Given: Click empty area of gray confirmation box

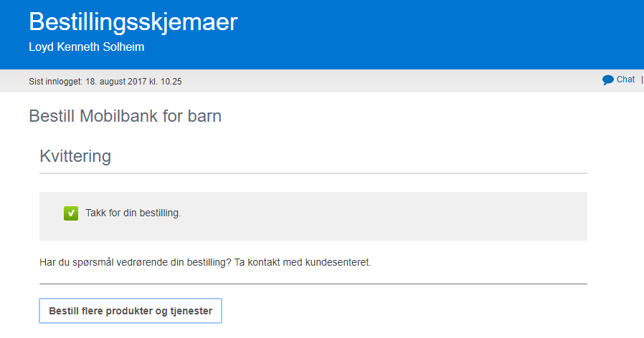Looking at the screenshot, I should point(394,216).
